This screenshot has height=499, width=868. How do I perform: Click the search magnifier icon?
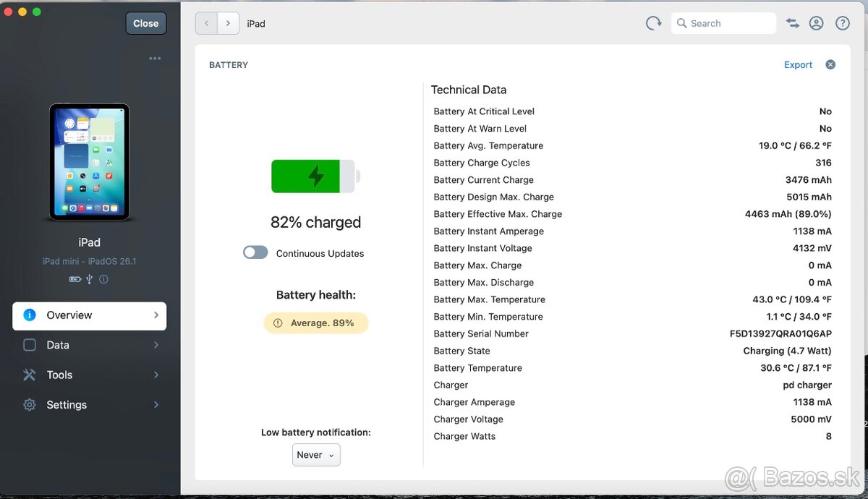tap(681, 23)
